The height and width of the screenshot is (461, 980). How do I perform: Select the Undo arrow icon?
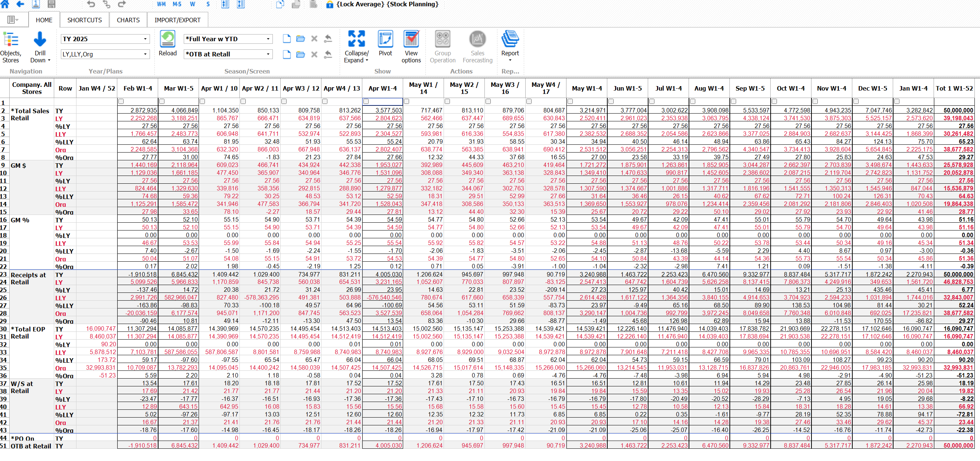[x=91, y=4]
